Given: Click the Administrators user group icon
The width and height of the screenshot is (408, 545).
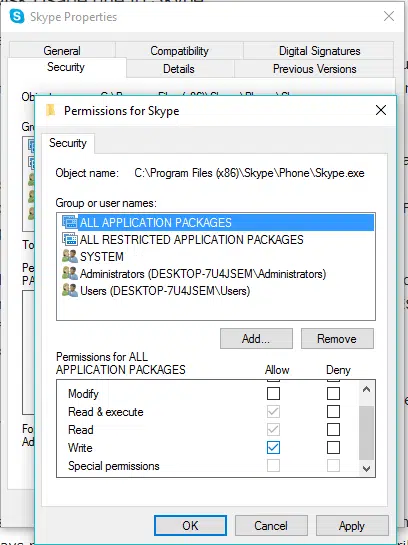Looking at the screenshot, I should [70, 273].
